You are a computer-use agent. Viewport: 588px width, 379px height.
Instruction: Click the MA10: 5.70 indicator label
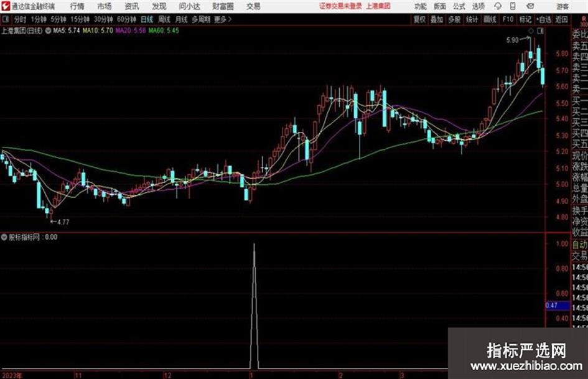[x=98, y=30]
